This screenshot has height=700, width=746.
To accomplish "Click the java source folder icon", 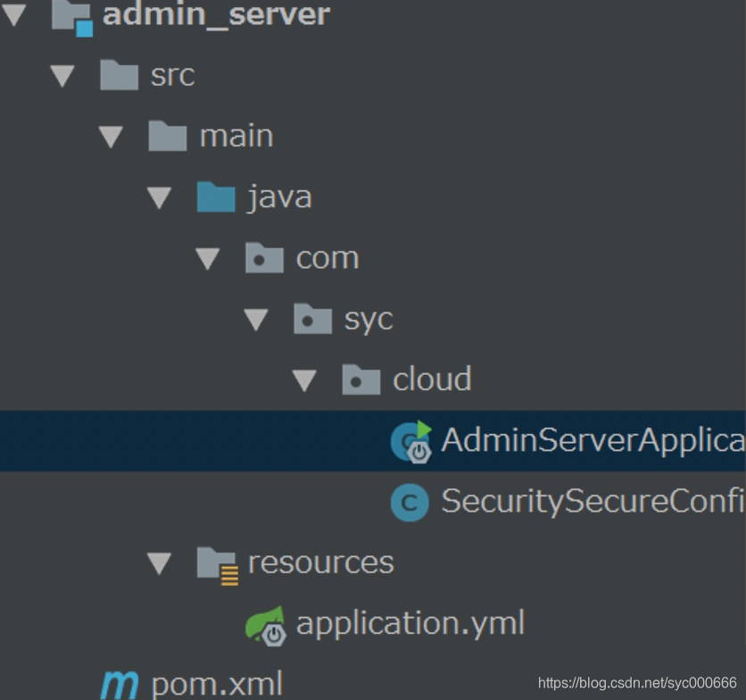I will tap(218, 196).
